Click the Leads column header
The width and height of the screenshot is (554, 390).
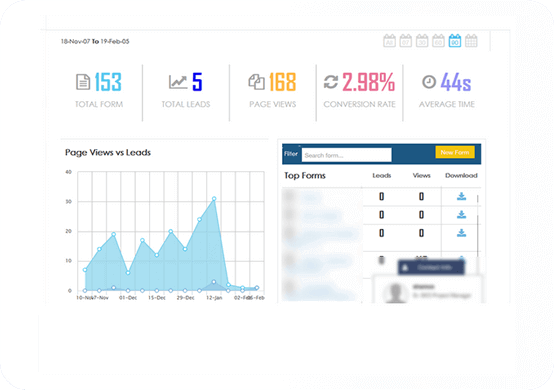click(x=382, y=176)
